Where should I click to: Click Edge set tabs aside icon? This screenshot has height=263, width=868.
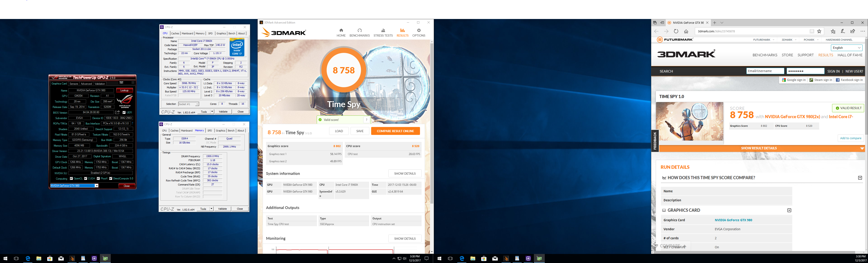(662, 23)
